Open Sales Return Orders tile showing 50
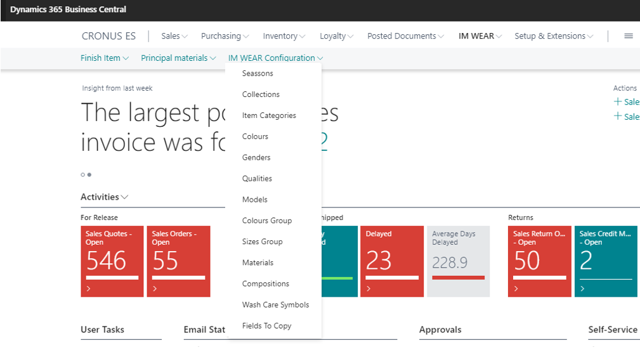Screen dimensions: 640x364 click(540, 261)
